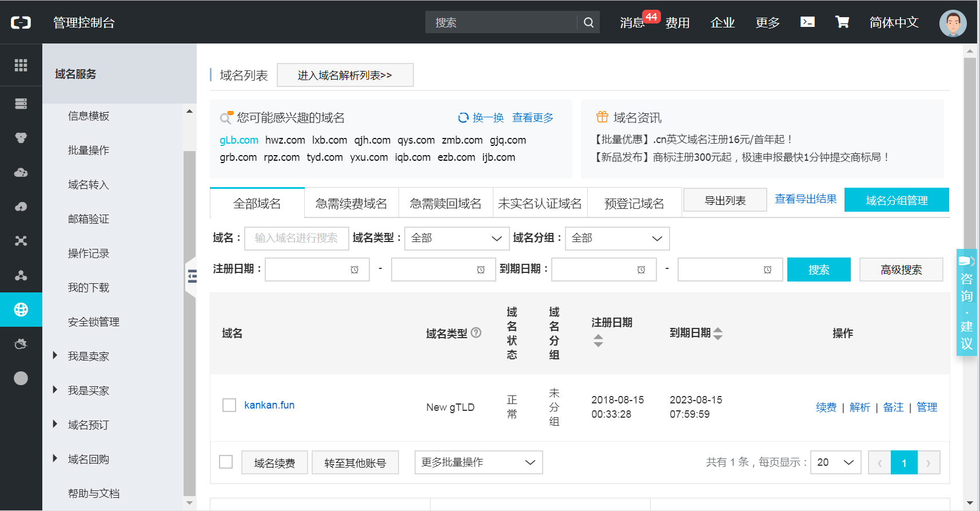Open the products grid menu icon
The width and height of the screenshot is (980, 511).
[x=21, y=65]
